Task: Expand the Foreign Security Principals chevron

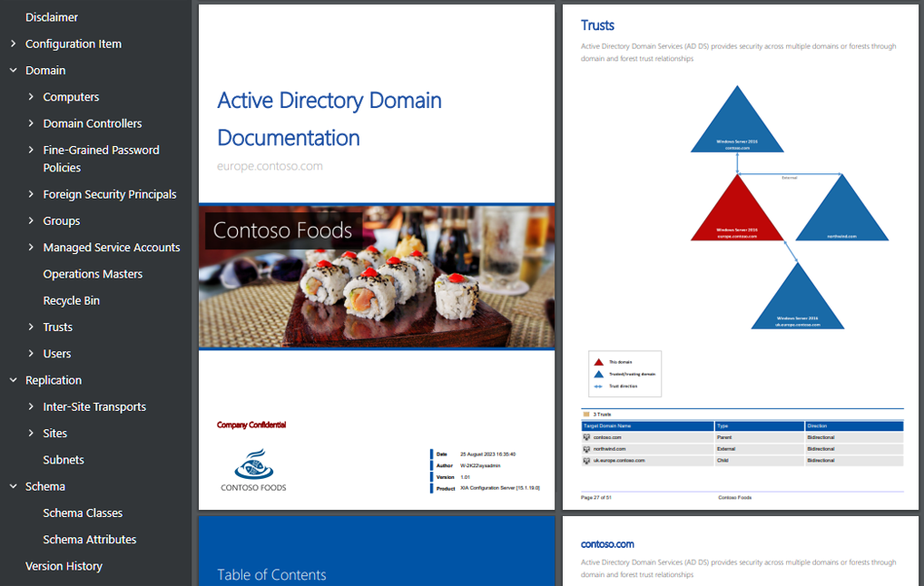Action: 31,194
